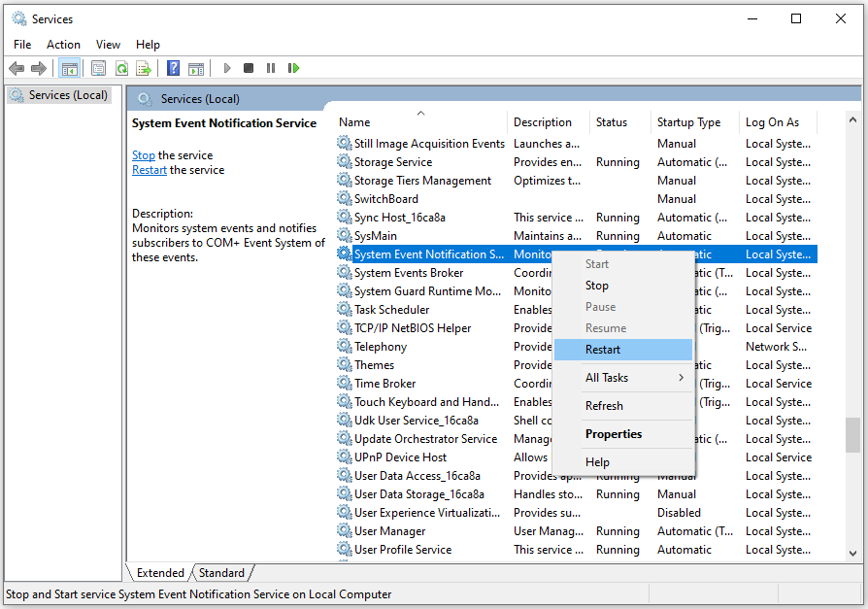Click gear icon beside Time Broker

(345, 383)
